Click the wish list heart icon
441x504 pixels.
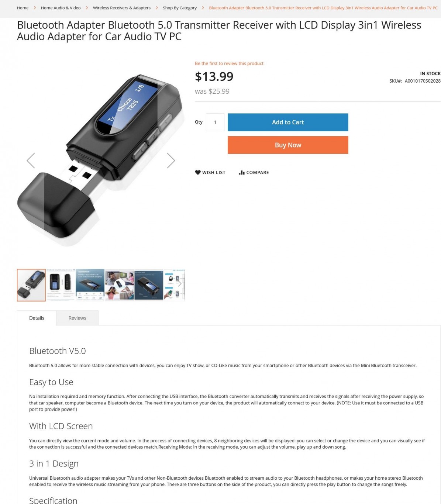(x=198, y=172)
